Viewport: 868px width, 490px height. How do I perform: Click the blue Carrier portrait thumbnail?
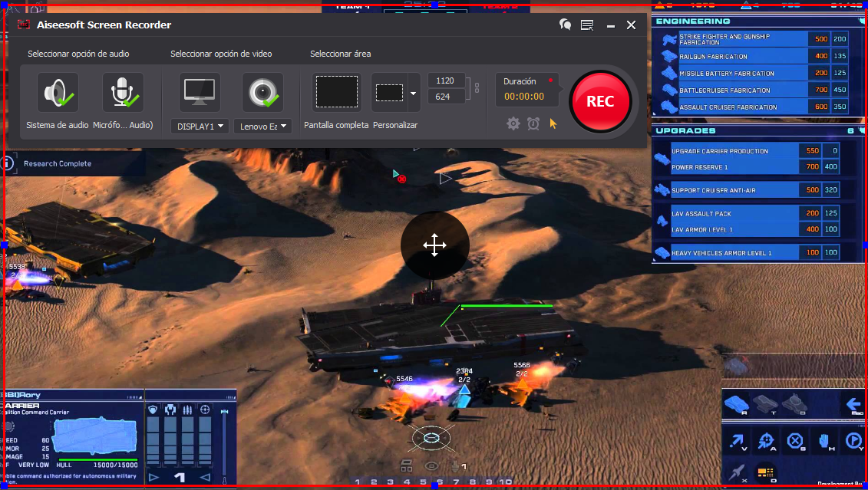(94, 436)
